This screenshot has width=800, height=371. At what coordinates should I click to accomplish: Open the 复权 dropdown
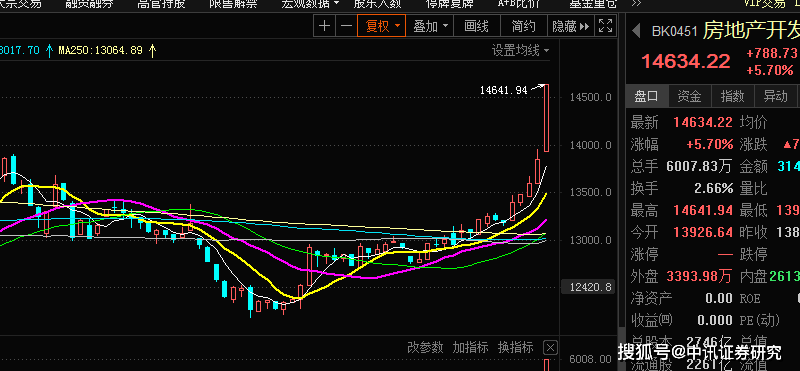click(382, 26)
